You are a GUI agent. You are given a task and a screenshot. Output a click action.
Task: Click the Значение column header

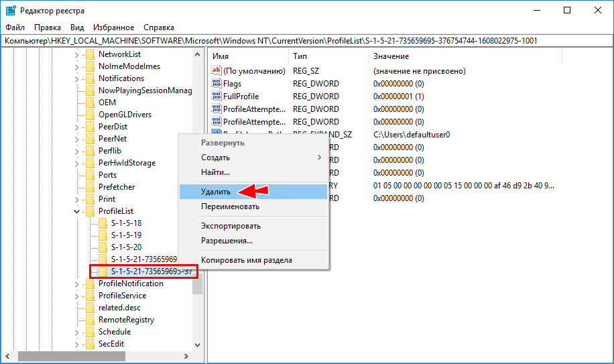coord(391,56)
